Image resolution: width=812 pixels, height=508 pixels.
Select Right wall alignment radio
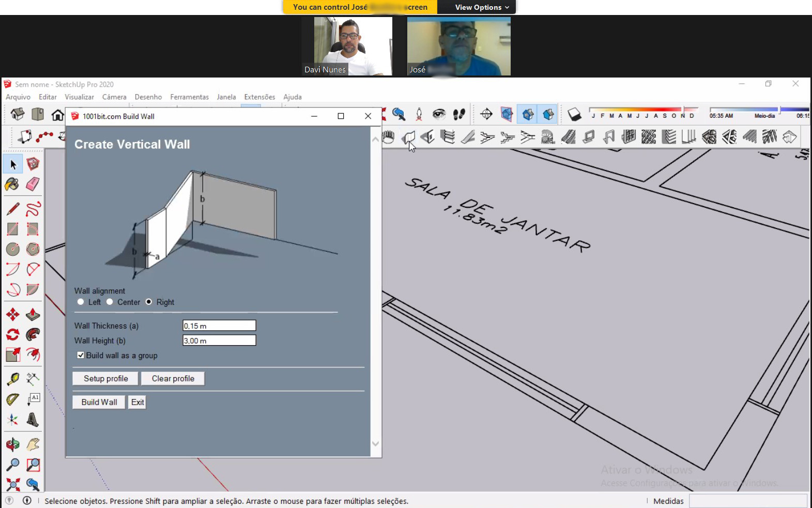pos(149,302)
